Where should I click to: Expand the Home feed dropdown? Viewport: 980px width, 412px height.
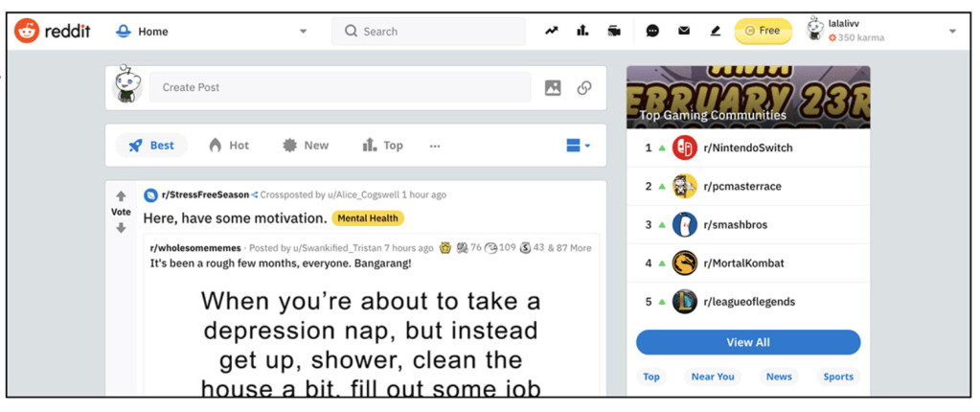point(303,32)
